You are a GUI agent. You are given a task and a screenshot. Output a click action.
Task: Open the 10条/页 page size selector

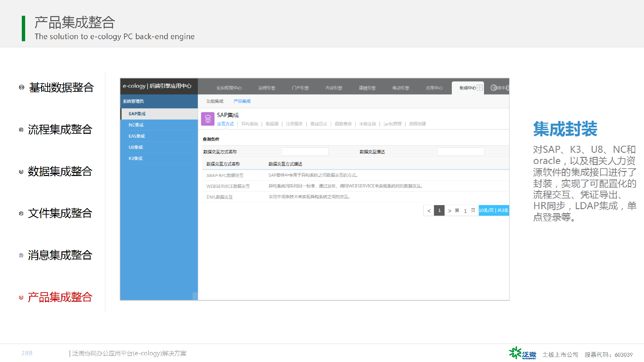coord(494,210)
